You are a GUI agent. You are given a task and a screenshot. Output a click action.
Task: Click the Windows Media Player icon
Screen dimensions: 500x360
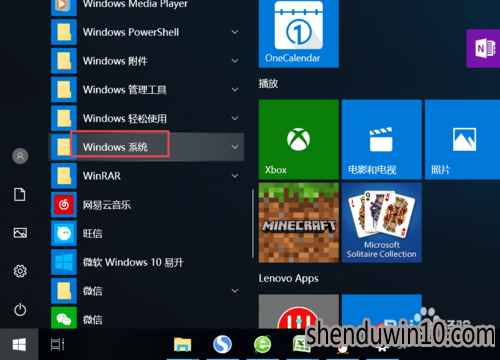pyautogui.click(x=64, y=7)
